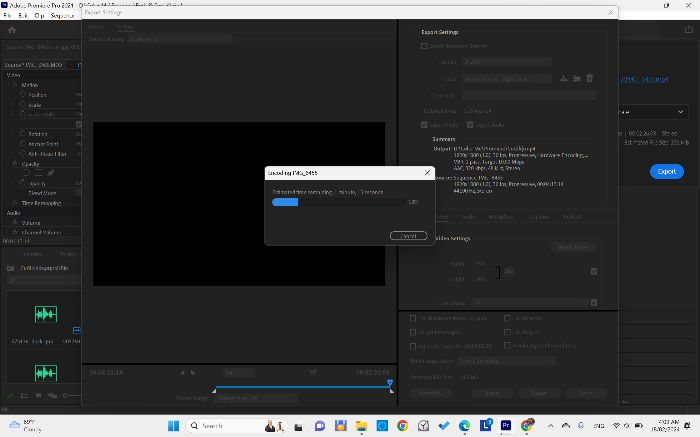Click the quick export share icon at top right
The height and width of the screenshot is (437, 700).
[688, 29]
